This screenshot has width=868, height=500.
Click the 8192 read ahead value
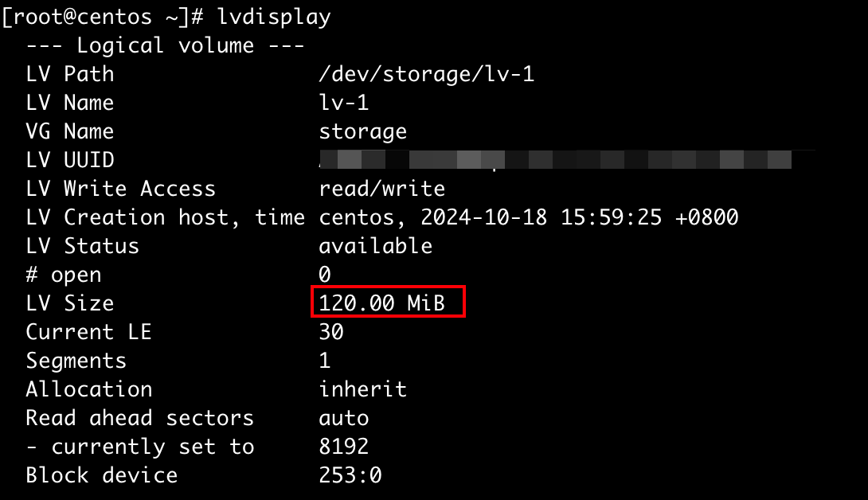point(343,447)
